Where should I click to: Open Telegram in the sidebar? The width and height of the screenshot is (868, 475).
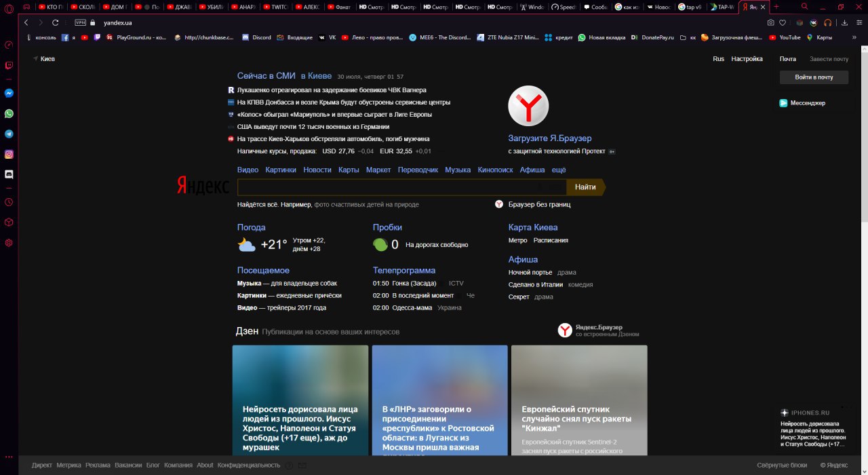pyautogui.click(x=9, y=134)
